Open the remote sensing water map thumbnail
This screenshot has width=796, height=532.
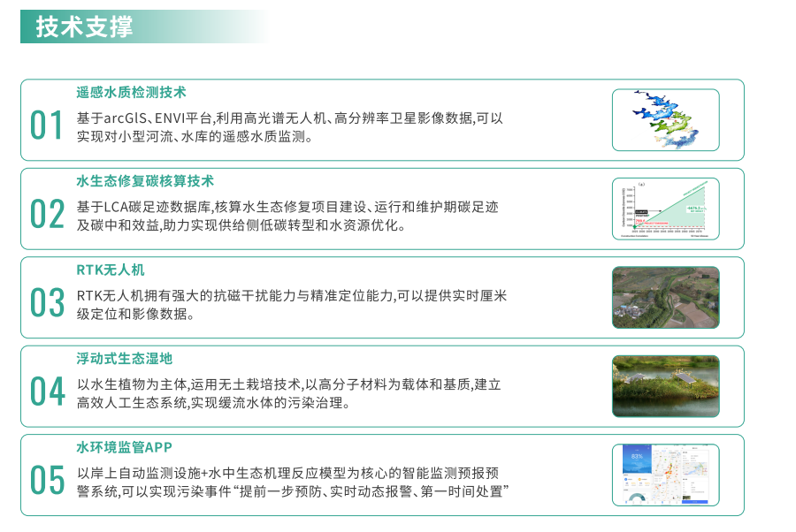pyautogui.click(x=665, y=119)
